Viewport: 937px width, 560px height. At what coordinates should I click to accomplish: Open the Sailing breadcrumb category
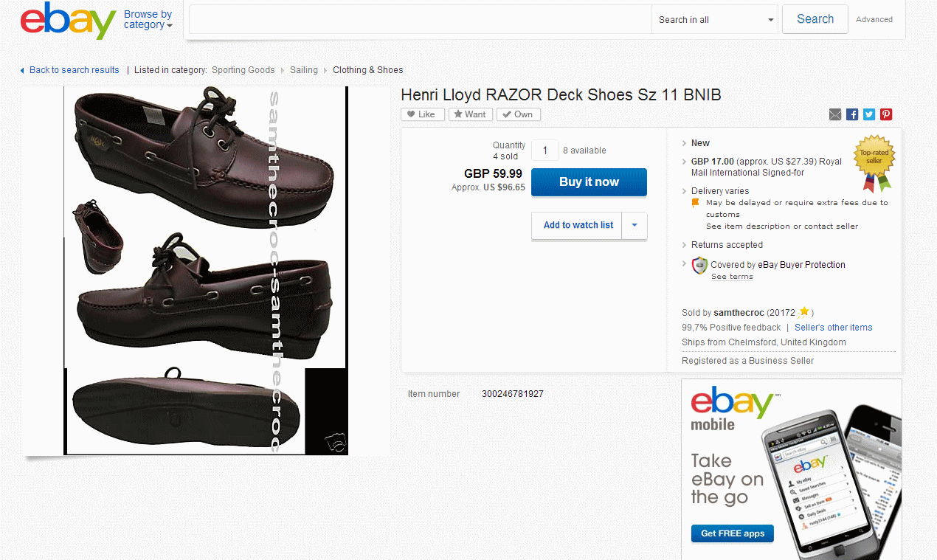click(304, 70)
